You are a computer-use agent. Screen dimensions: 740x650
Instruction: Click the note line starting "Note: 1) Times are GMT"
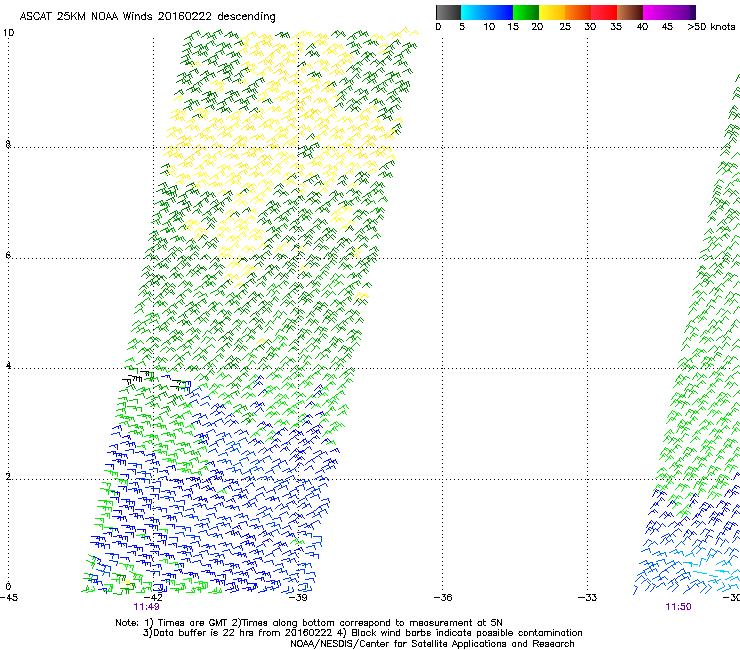pos(309,623)
